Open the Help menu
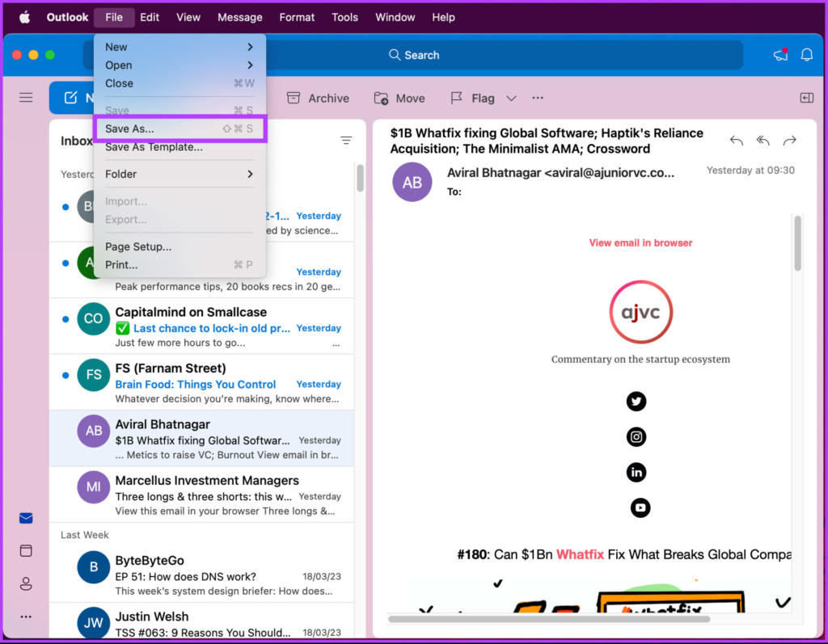The image size is (828, 644). pos(443,18)
